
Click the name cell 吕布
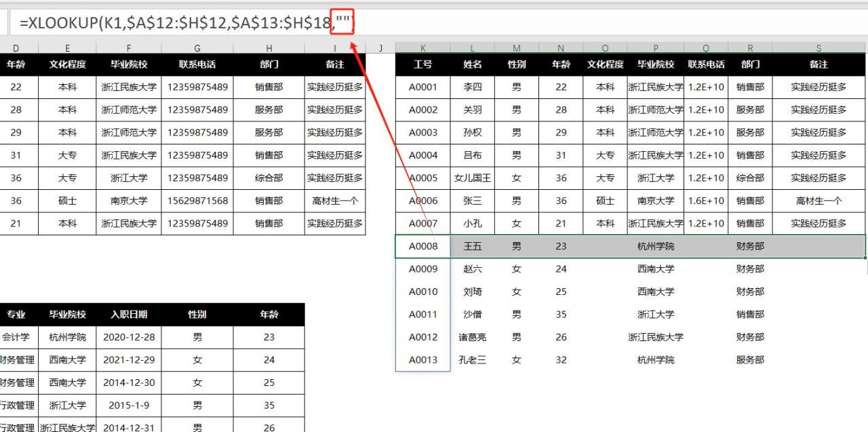(473, 155)
